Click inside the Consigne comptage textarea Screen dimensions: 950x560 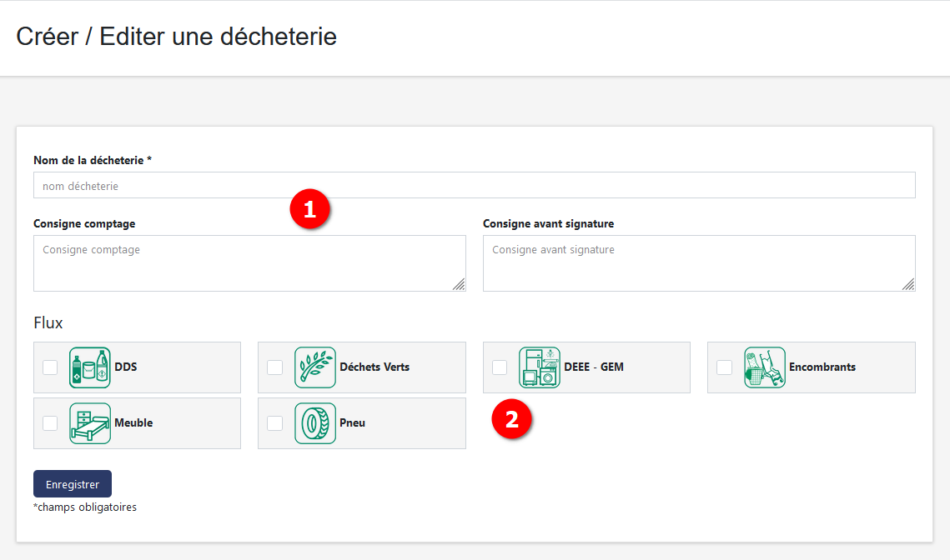pyautogui.click(x=249, y=258)
